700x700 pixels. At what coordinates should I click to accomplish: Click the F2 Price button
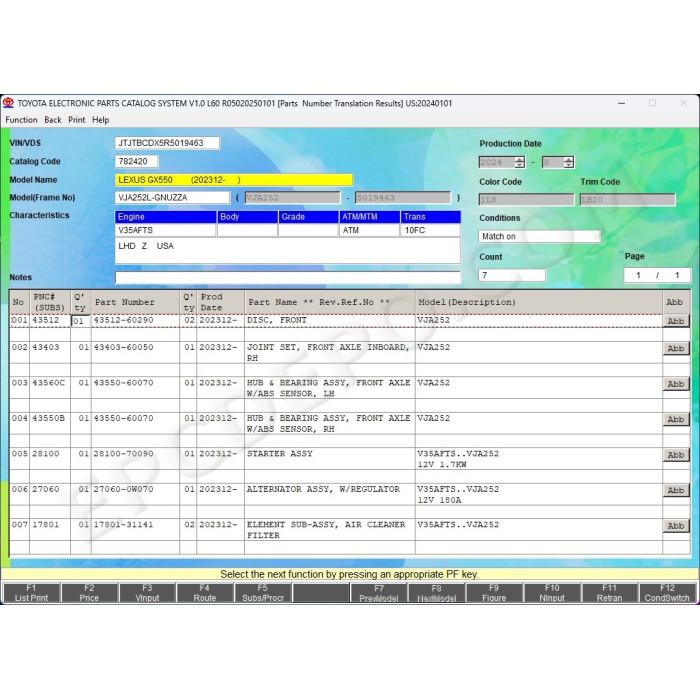pyautogui.click(x=89, y=593)
